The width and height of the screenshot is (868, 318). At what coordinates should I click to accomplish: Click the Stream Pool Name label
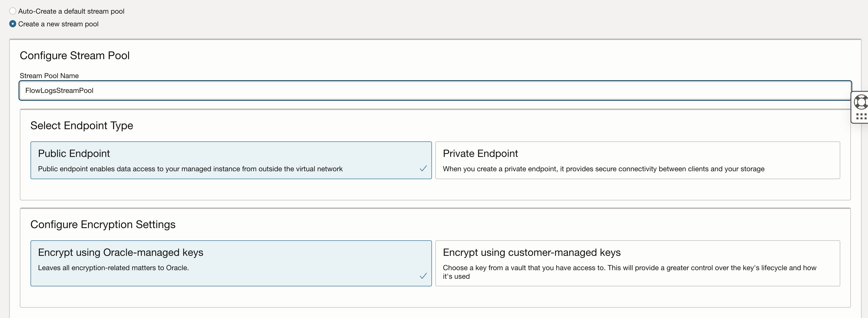click(49, 76)
